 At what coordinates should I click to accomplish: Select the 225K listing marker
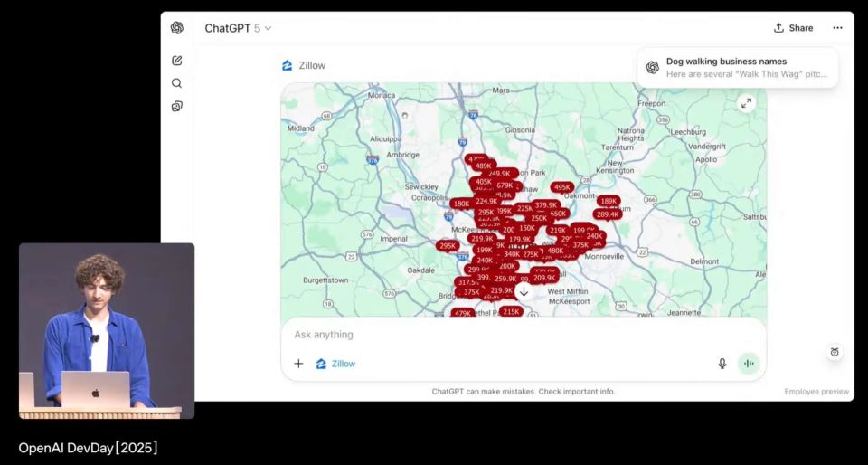[x=524, y=209]
